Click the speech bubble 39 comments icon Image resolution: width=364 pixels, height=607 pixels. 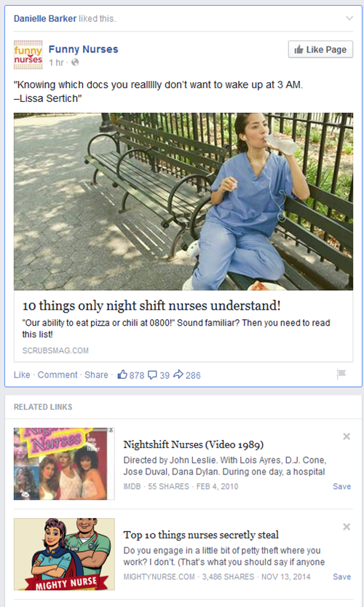(x=153, y=375)
